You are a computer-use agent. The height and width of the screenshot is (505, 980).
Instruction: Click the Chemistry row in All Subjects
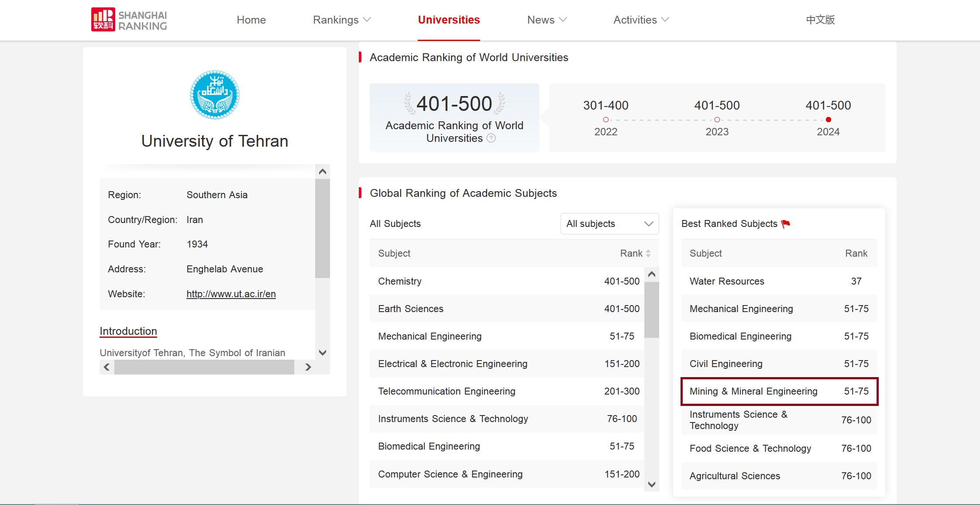(x=507, y=281)
